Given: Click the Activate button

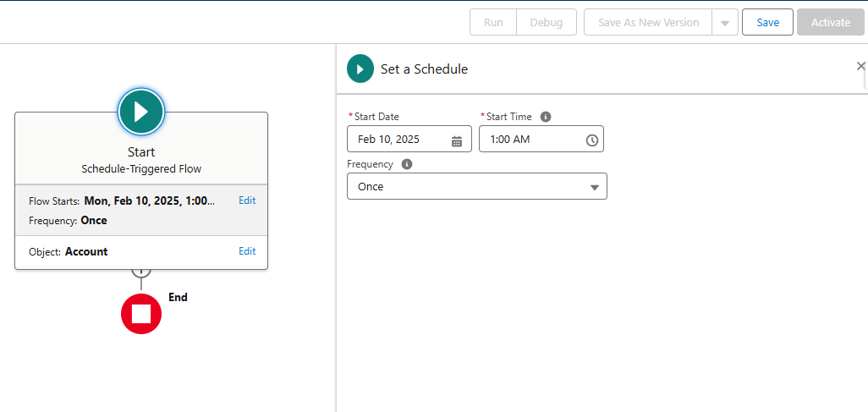Looking at the screenshot, I should (830, 22).
